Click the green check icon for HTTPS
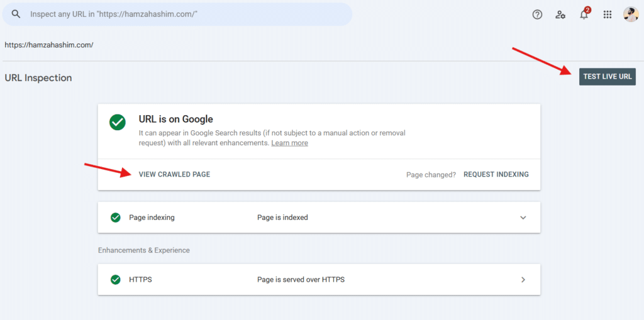 click(116, 280)
